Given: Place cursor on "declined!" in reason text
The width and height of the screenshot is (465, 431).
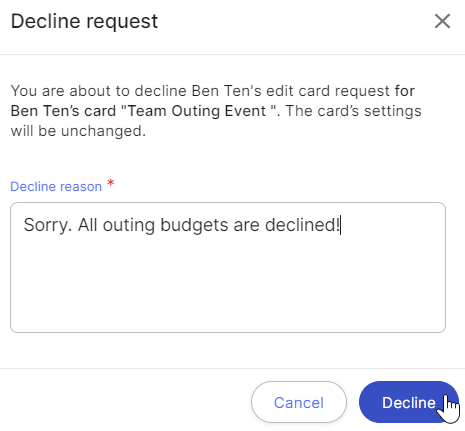Looking at the screenshot, I should [x=302, y=225].
